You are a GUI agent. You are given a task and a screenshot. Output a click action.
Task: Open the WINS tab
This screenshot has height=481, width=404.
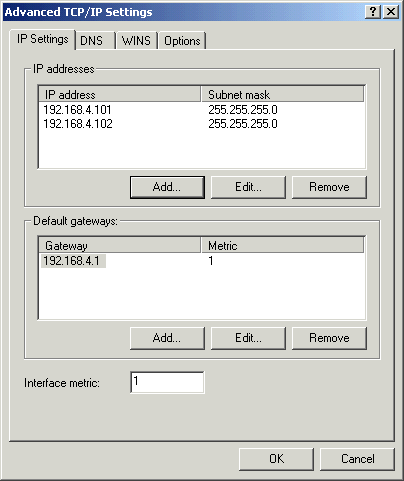coord(137,41)
